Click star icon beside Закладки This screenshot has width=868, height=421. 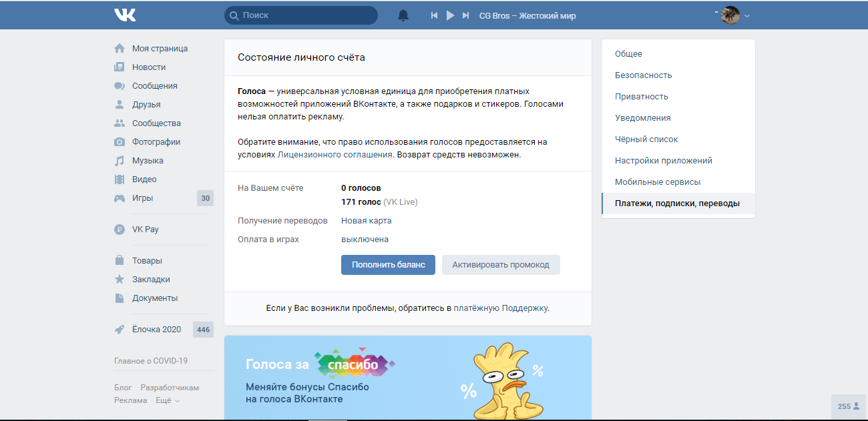(120, 279)
